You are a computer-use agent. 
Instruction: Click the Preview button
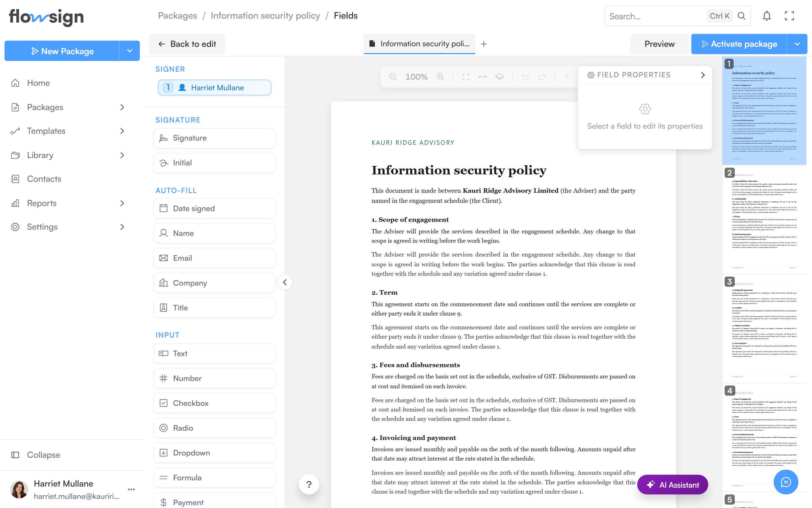[659, 44]
